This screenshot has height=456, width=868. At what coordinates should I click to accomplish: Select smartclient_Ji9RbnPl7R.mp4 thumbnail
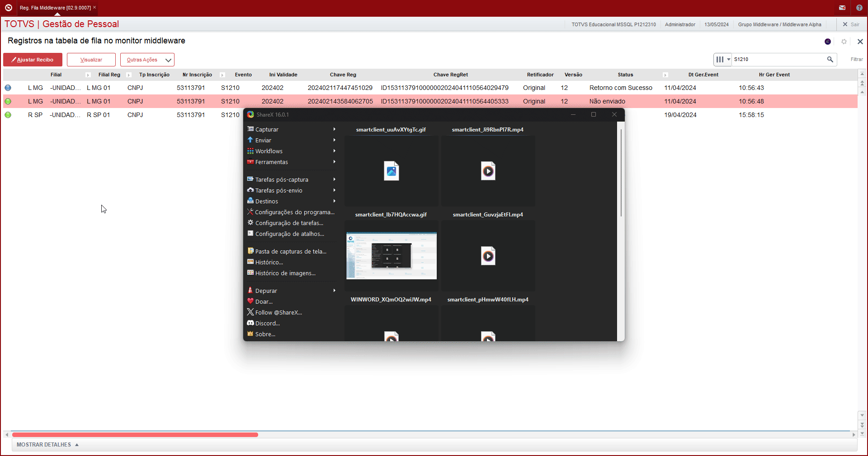pyautogui.click(x=488, y=171)
